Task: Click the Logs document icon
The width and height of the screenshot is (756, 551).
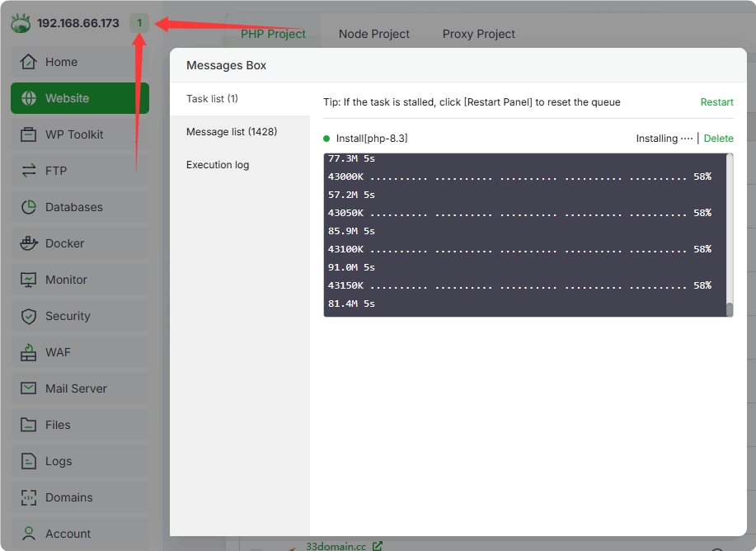Action: 29,461
